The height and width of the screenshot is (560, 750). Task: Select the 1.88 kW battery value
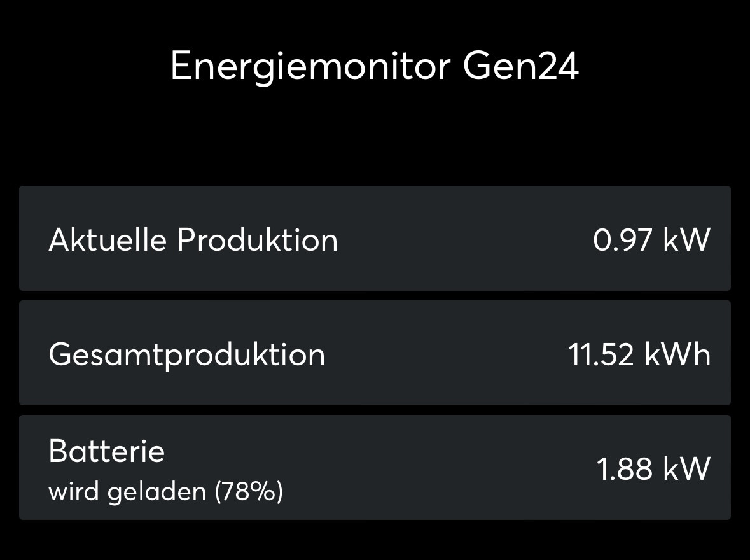653,469
